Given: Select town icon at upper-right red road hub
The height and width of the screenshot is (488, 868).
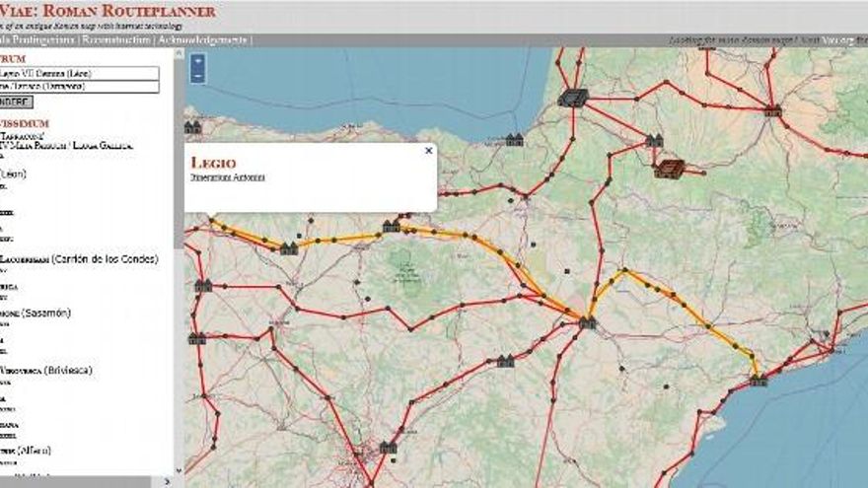Looking at the screenshot, I should 772,110.
